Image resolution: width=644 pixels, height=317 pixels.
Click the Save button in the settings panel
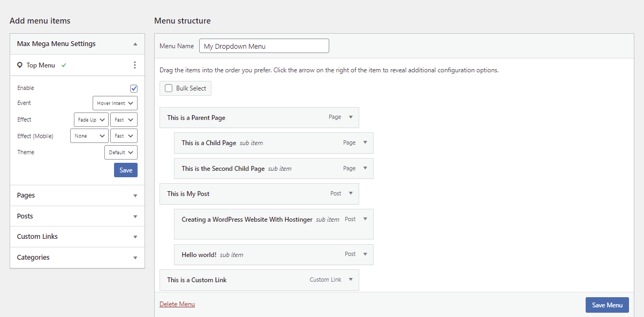coord(125,170)
